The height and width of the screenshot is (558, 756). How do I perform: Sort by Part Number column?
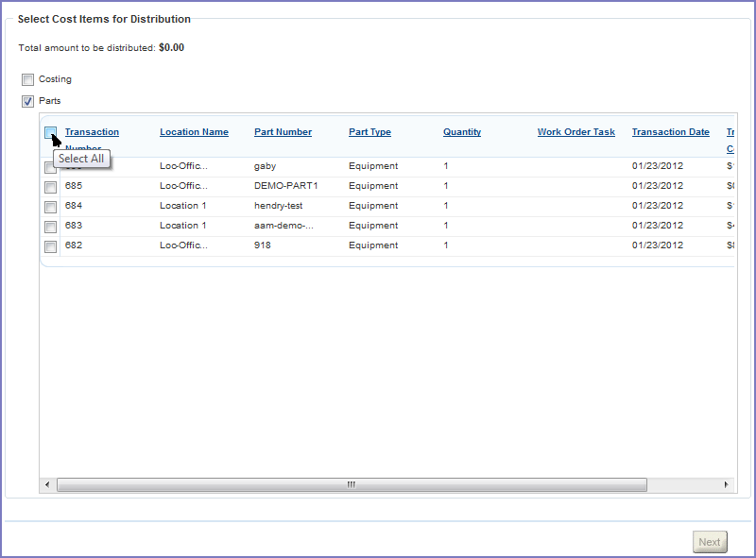click(283, 132)
